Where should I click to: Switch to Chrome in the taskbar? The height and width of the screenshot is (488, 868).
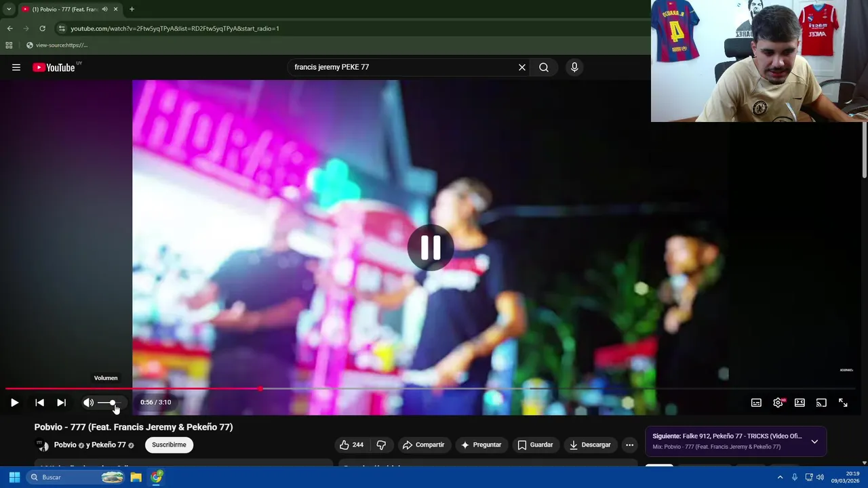[x=157, y=477]
